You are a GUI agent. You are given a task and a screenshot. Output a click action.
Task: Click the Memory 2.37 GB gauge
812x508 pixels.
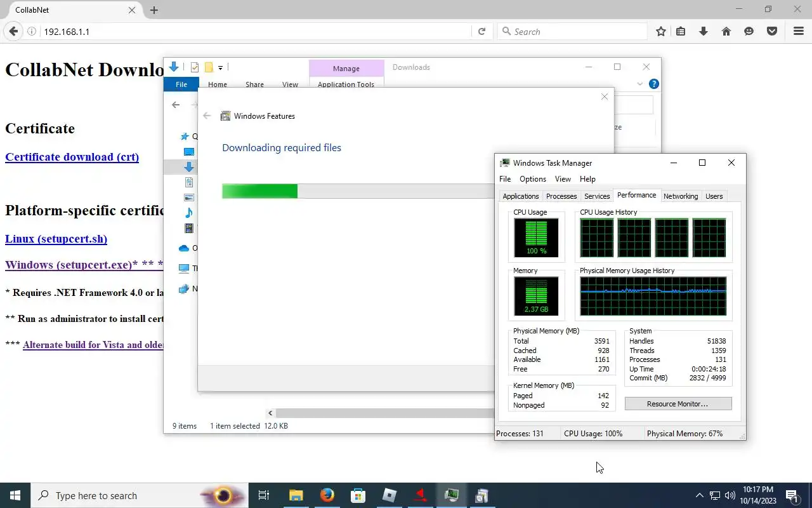[x=536, y=296]
